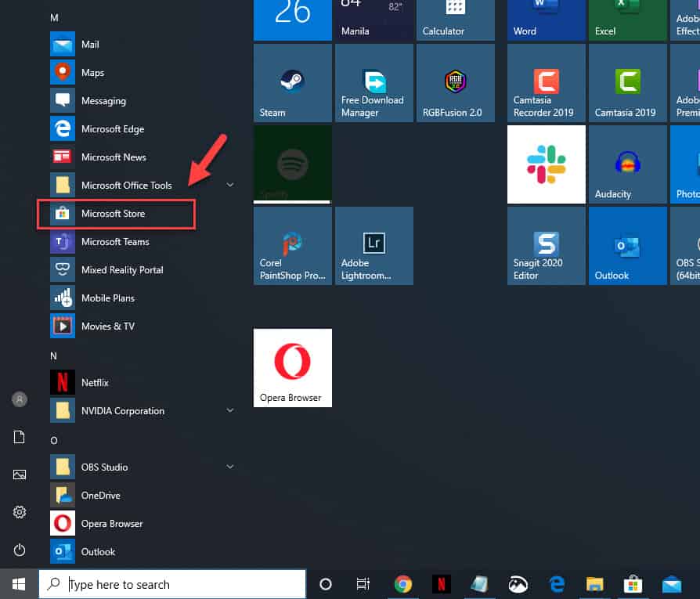Launch Maps from the app list

click(143, 72)
